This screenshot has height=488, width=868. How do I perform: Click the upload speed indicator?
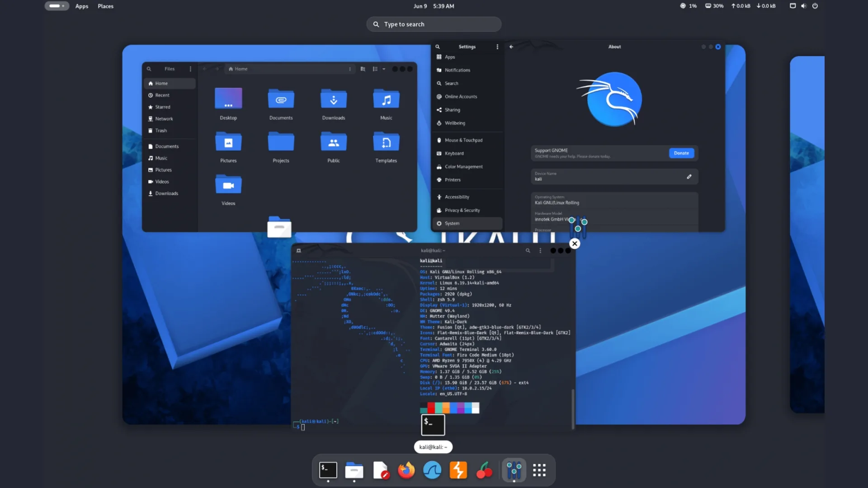click(741, 6)
